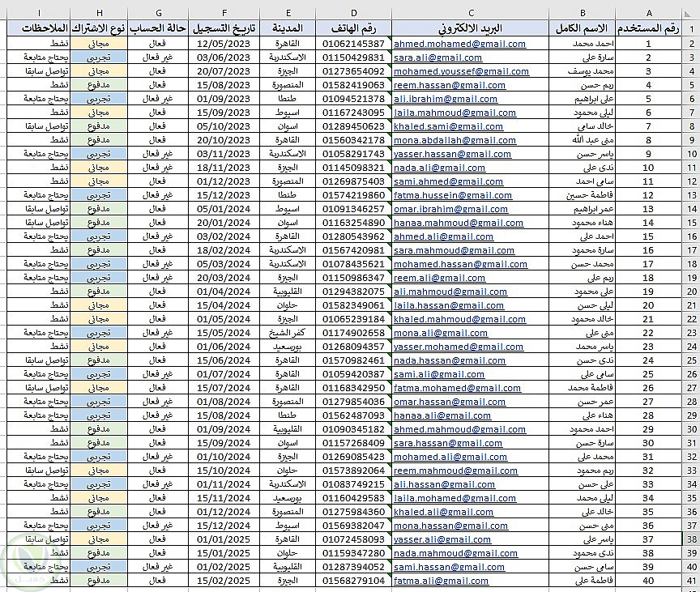The height and width of the screenshot is (592, 700).
Task: Click header cell رقم المستخدم
Action: click(x=649, y=29)
